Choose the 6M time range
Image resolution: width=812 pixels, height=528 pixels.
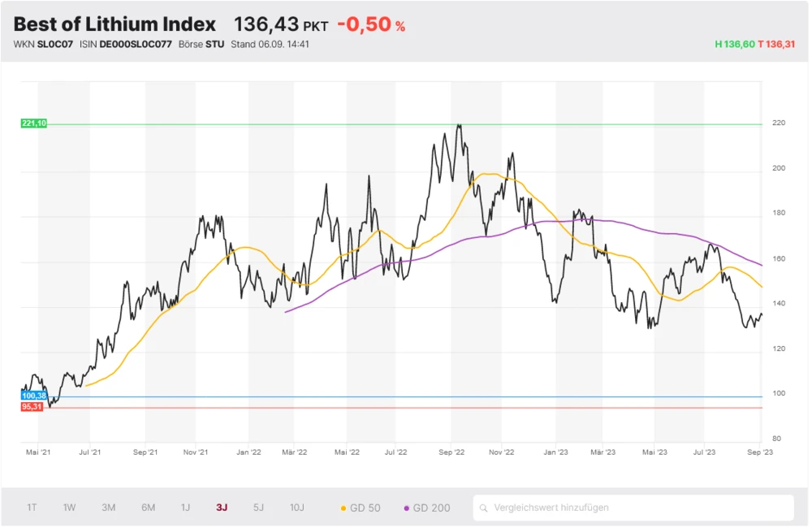[x=148, y=508]
